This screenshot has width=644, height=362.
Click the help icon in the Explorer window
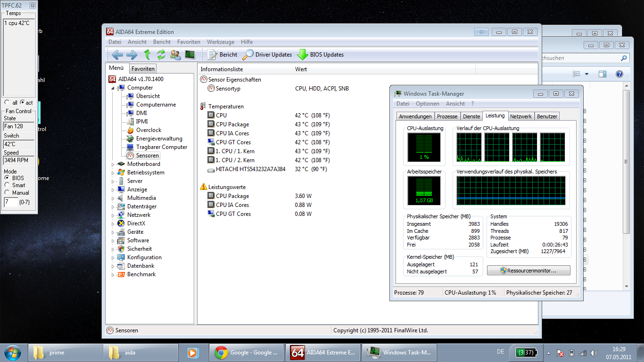coord(619,74)
